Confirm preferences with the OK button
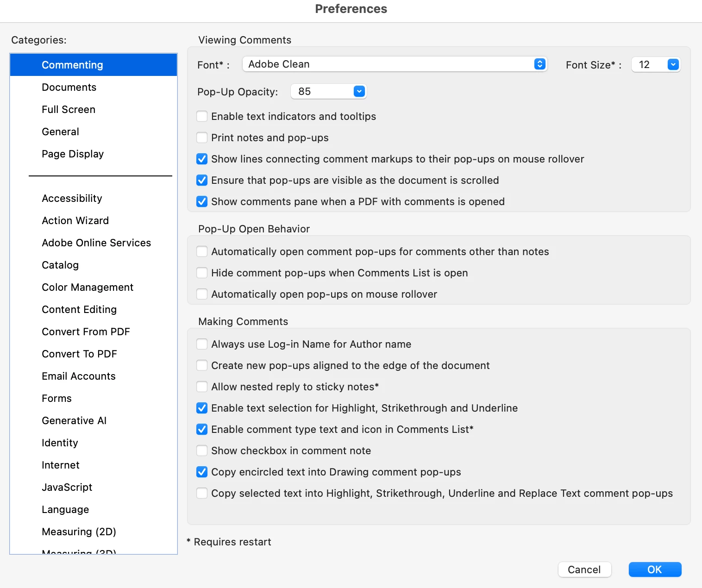This screenshot has width=702, height=588. coord(655,569)
